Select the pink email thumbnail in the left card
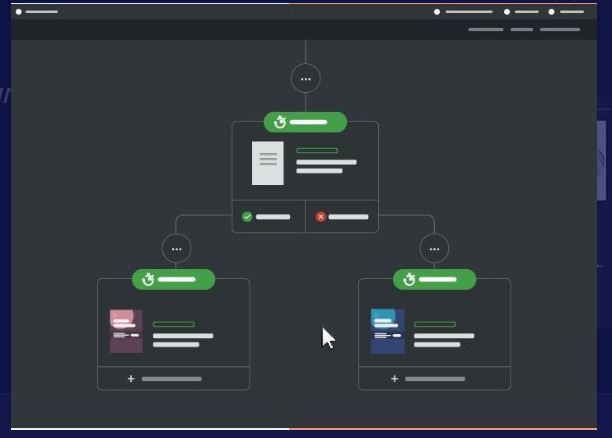612x438 pixels. pos(126,331)
